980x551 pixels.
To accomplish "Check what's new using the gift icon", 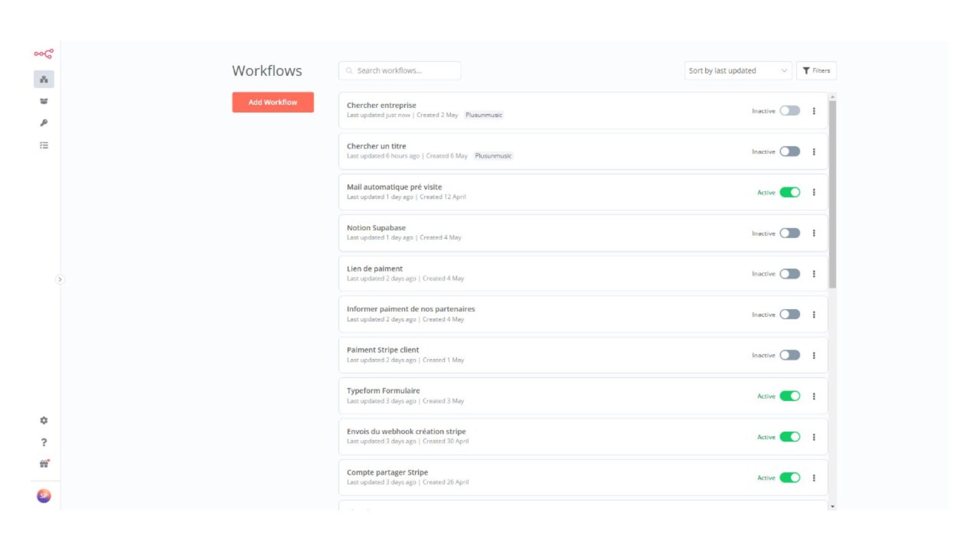I will (x=44, y=463).
